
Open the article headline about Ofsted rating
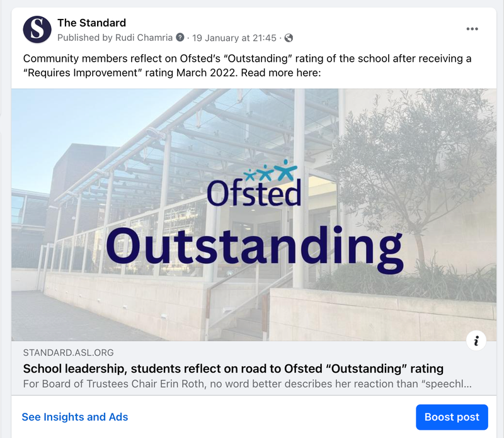click(233, 368)
